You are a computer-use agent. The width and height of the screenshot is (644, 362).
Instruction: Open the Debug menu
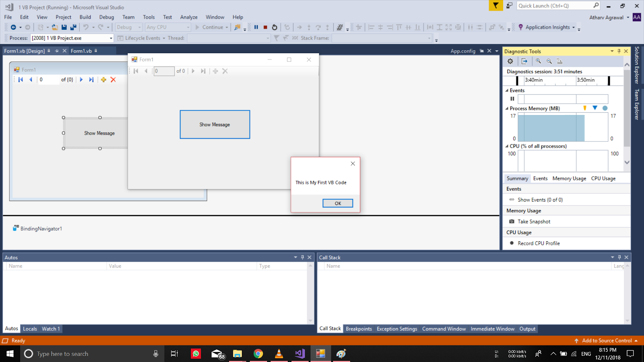coord(107,17)
